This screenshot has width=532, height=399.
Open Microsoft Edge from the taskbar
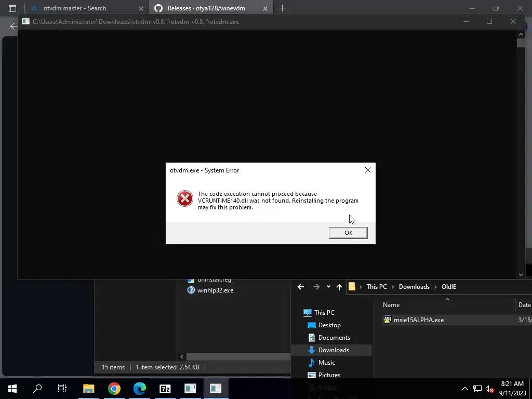click(x=139, y=389)
